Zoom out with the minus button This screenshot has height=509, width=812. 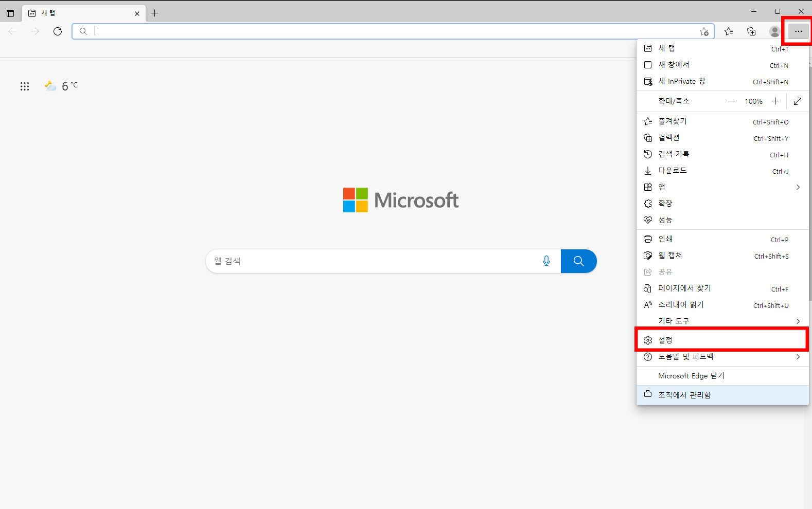(x=731, y=101)
